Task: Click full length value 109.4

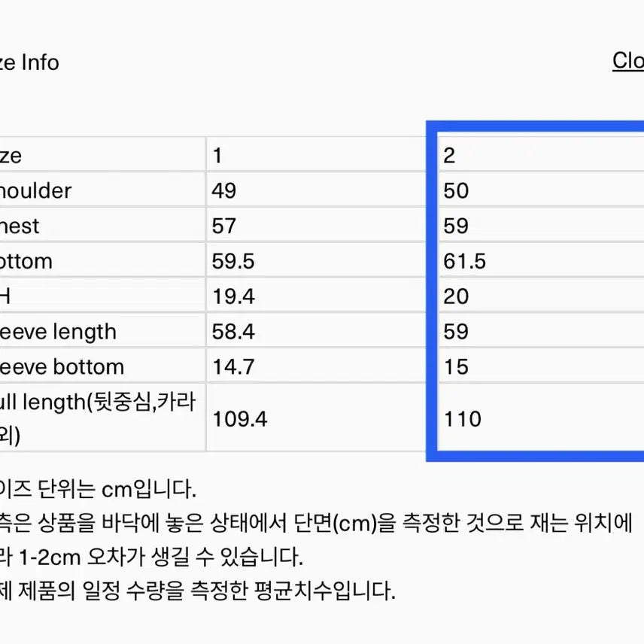Action: pos(239,419)
